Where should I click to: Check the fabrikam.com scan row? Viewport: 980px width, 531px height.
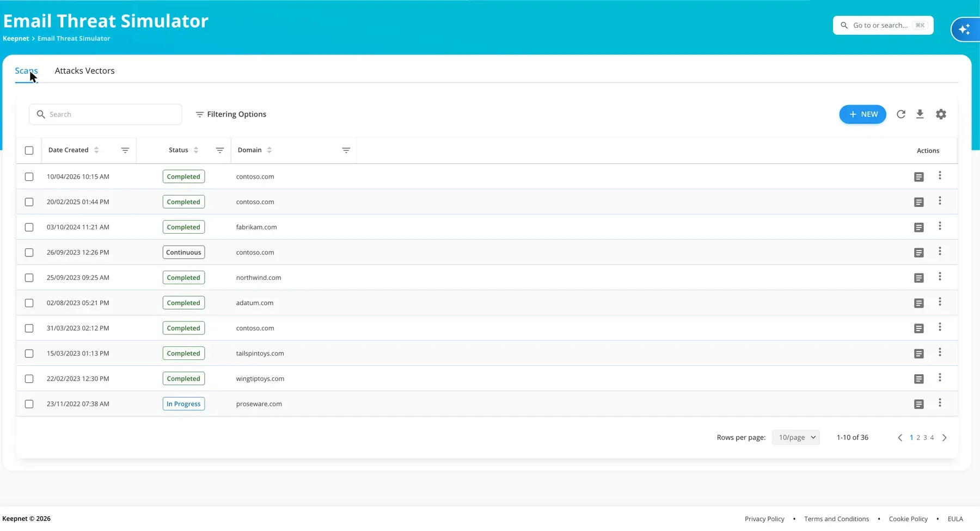[29, 228]
